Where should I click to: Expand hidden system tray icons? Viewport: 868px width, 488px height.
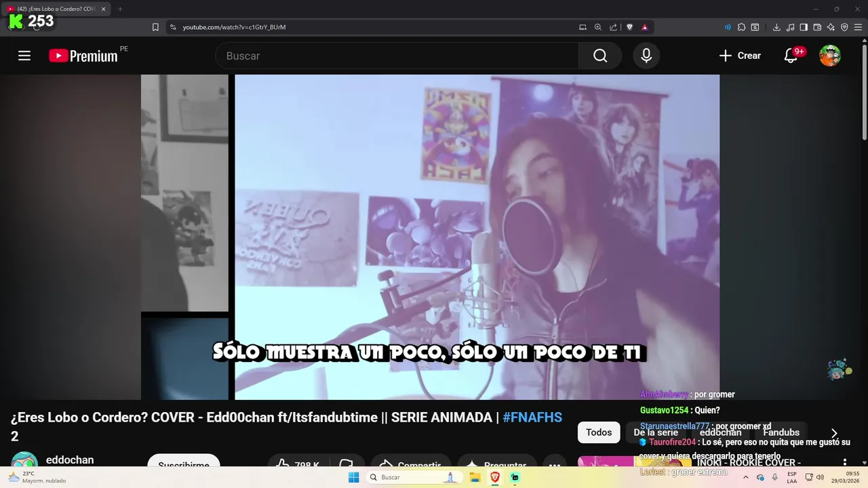coord(746,477)
